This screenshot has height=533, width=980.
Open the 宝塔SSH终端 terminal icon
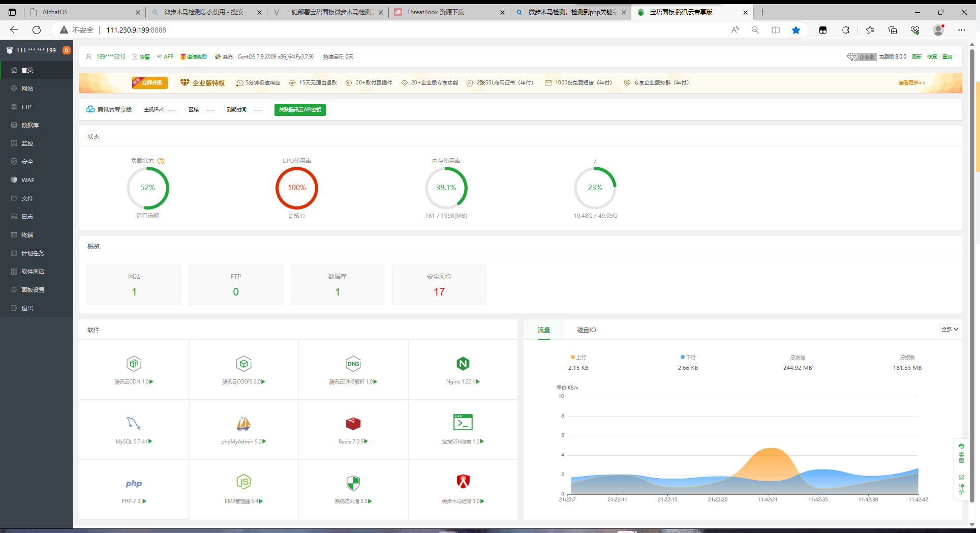pos(463,423)
